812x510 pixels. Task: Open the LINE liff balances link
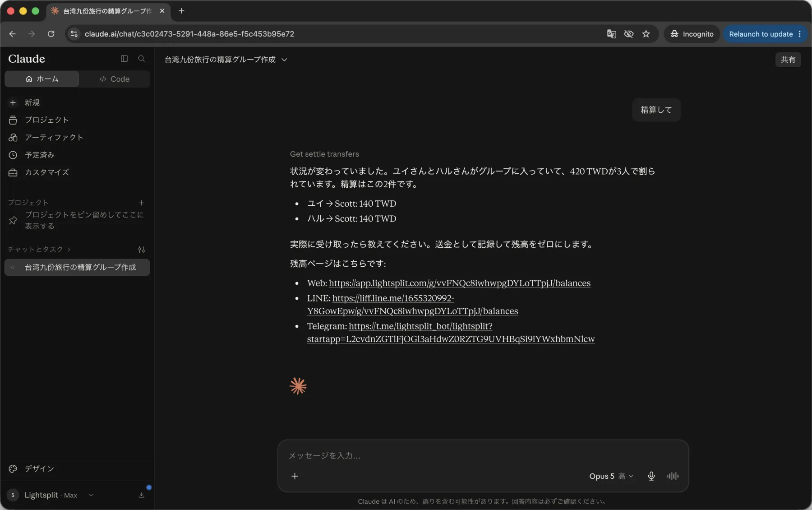click(x=412, y=305)
